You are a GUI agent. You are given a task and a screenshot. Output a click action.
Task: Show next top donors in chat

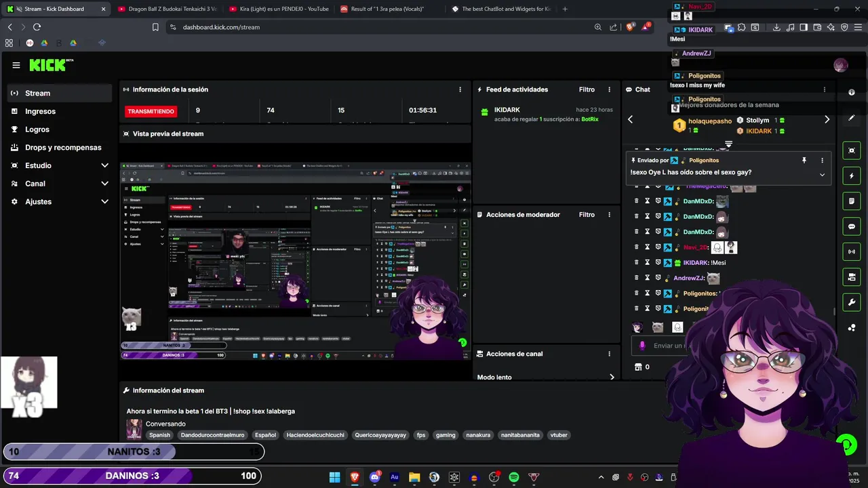(827, 119)
